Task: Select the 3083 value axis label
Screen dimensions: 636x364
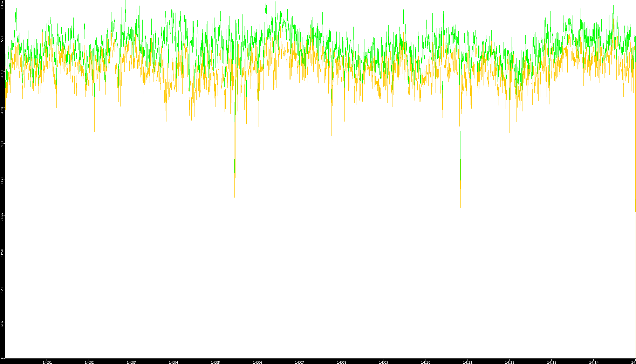Action: point(2,181)
